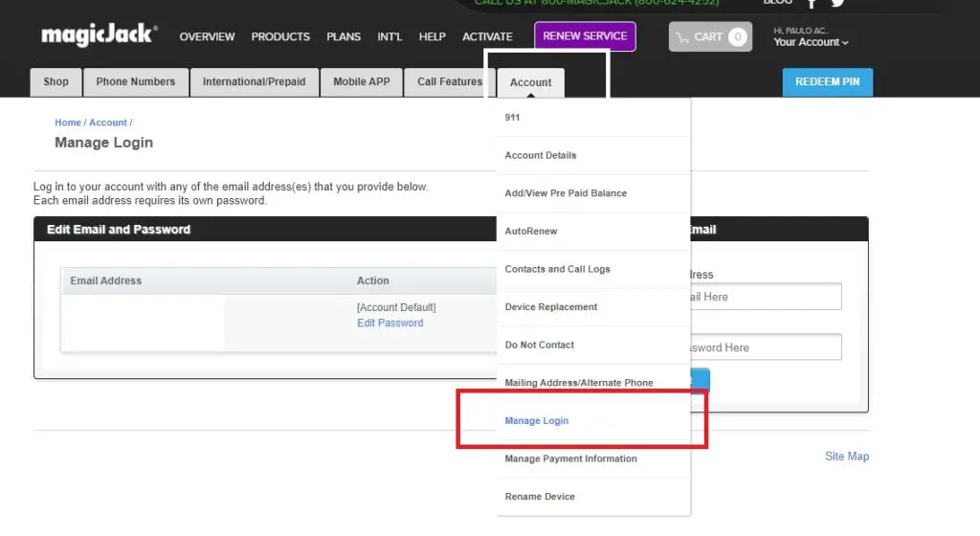This screenshot has height=536, width=980.
Task: Select Manage Login from Account menu
Action: click(537, 421)
